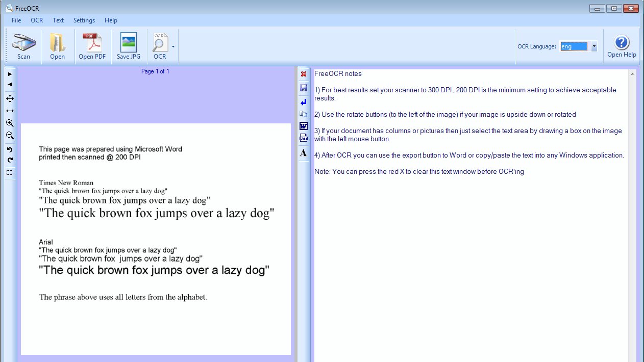Zoom out of the scanned image

10,136
